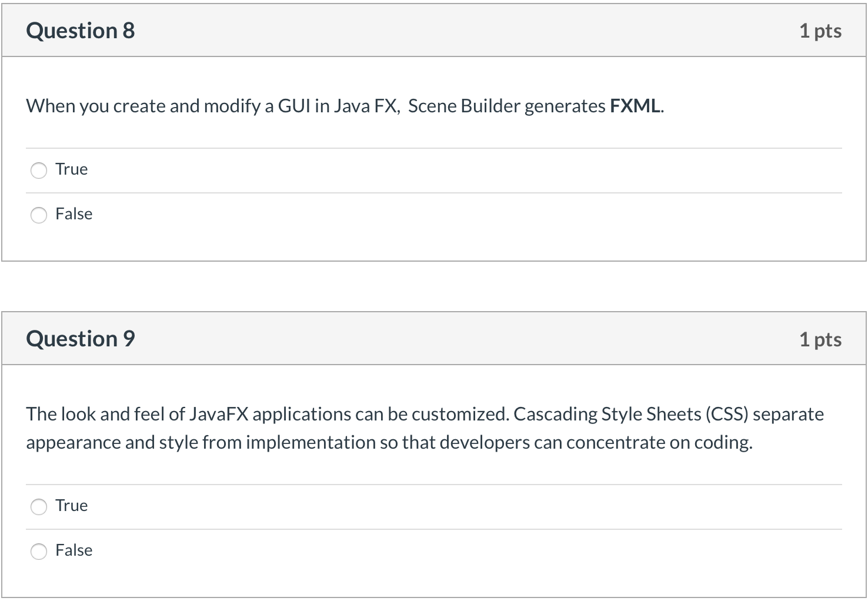Click the gap between Question 8 and 9
Viewport: 868px width, 601px height.
tap(434, 284)
